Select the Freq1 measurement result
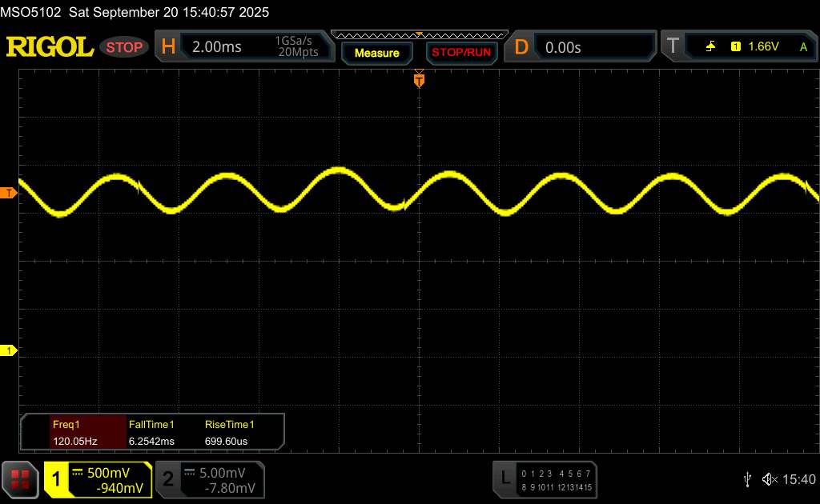The width and height of the screenshot is (820, 504). [74, 432]
